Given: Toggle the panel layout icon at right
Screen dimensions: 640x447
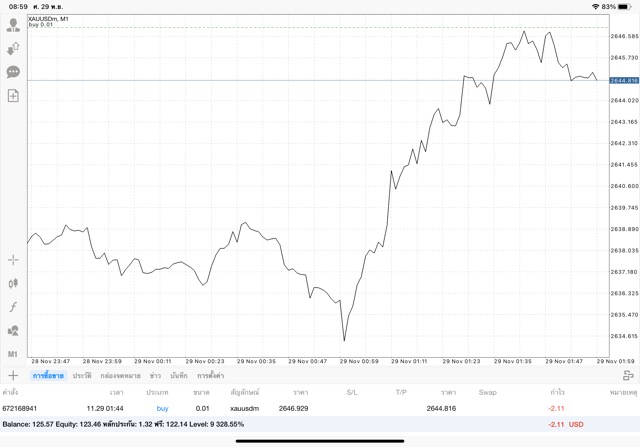Looking at the screenshot, I should click(628, 375).
